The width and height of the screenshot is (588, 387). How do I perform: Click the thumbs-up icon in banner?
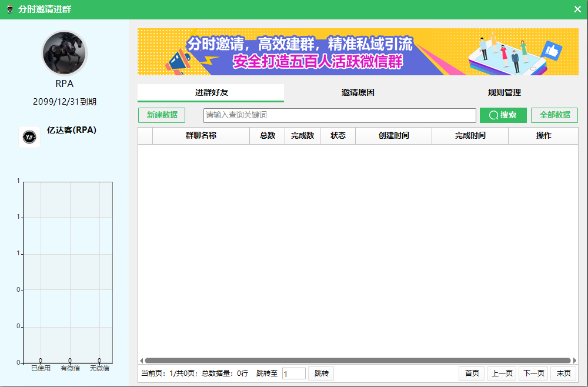pyautogui.click(x=552, y=51)
